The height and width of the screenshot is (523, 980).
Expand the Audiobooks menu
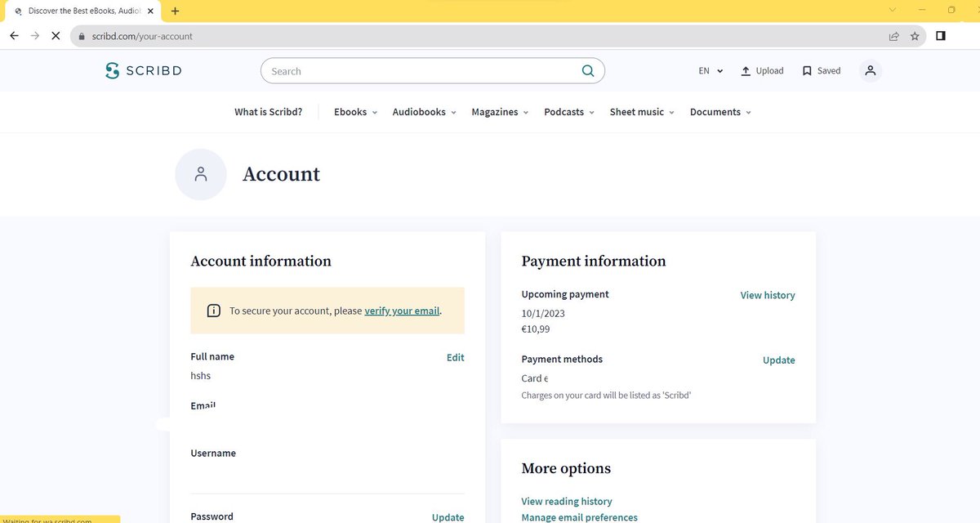point(424,112)
